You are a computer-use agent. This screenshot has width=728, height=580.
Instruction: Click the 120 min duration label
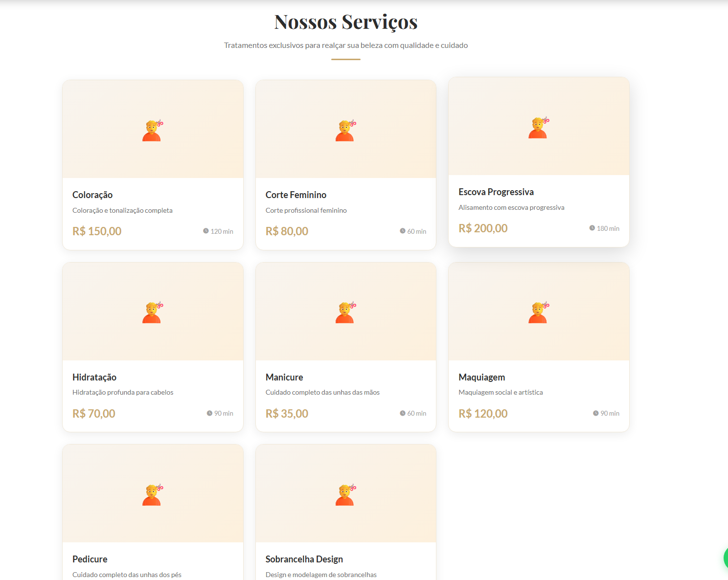coord(222,231)
